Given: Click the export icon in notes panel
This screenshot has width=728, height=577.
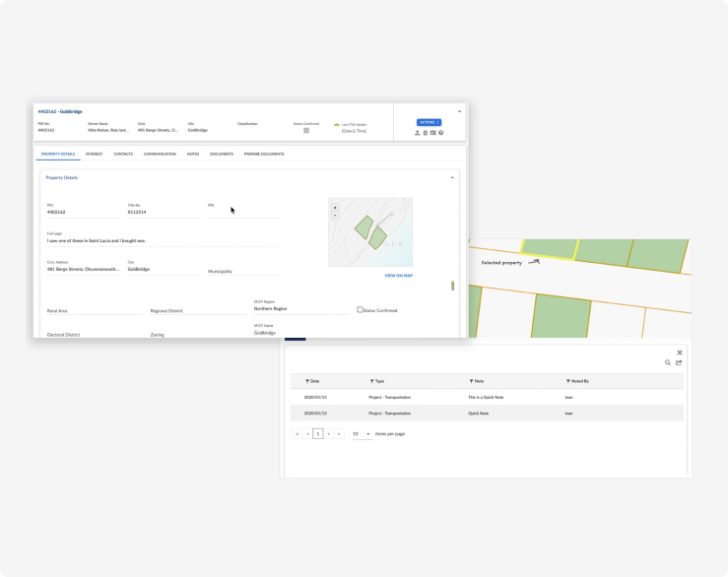Looking at the screenshot, I should 679,362.
